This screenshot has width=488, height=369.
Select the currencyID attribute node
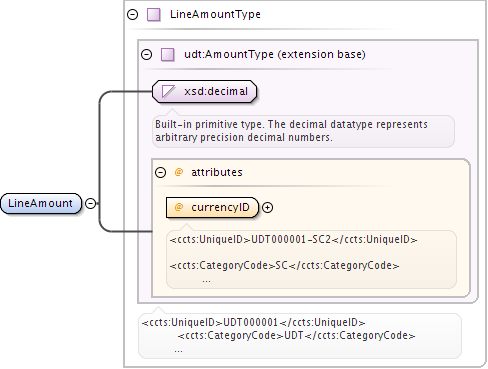(212, 207)
